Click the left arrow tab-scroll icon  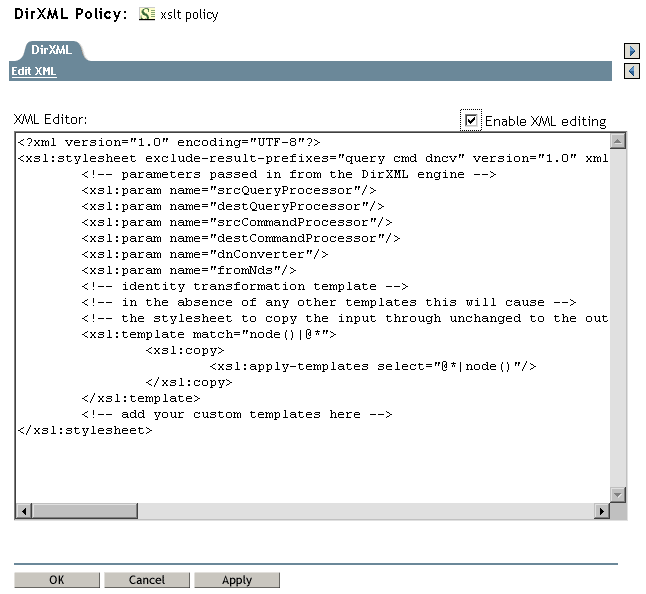[632, 71]
